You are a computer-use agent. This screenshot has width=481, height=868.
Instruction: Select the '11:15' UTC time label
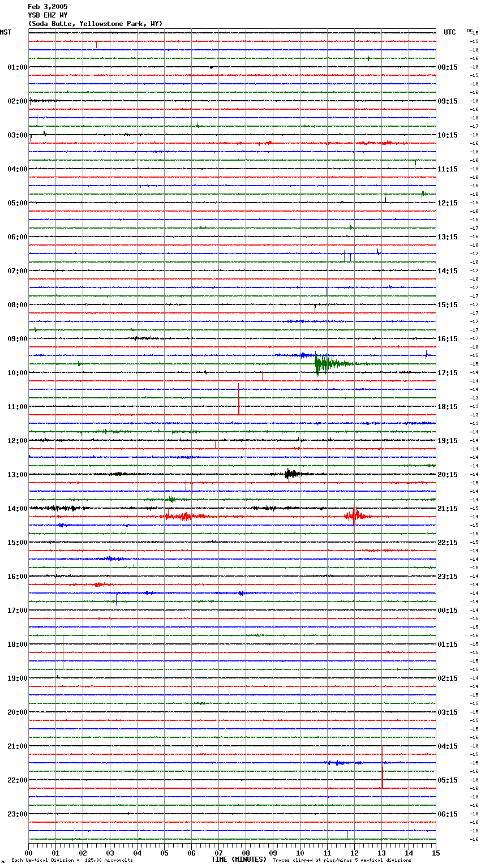pos(448,169)
